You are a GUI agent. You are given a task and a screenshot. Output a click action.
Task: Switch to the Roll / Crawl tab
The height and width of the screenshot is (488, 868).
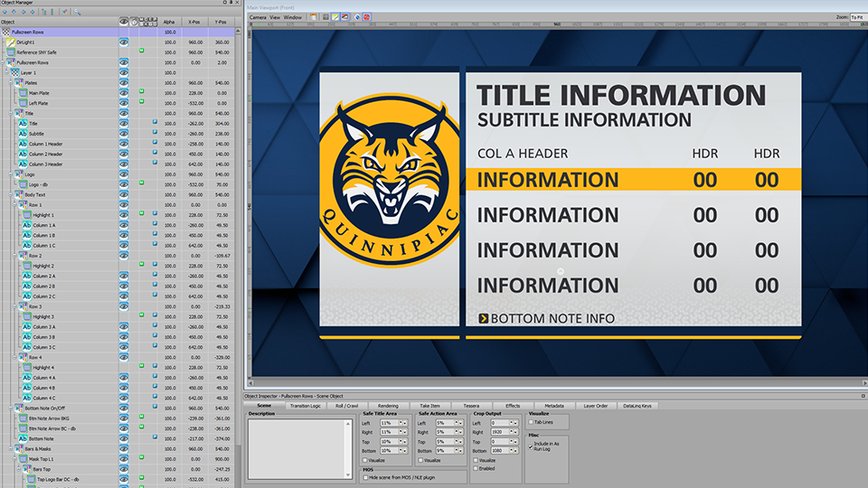click(346, 406)
